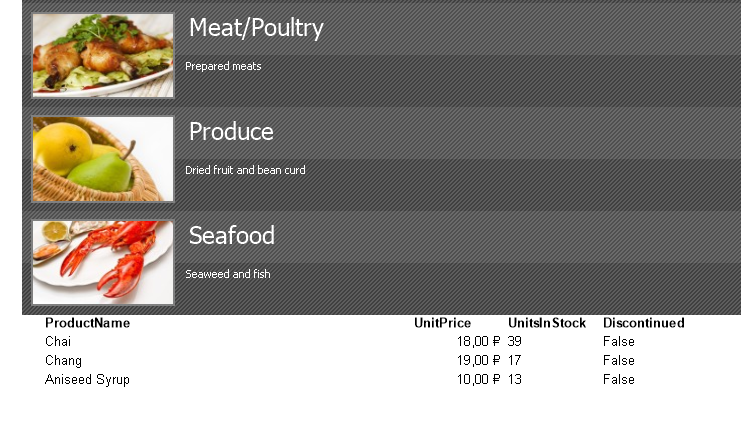The width and height of the screenshot is (751, 423).
Task: Click the Discontinued column header
Action: pos(644,323)
